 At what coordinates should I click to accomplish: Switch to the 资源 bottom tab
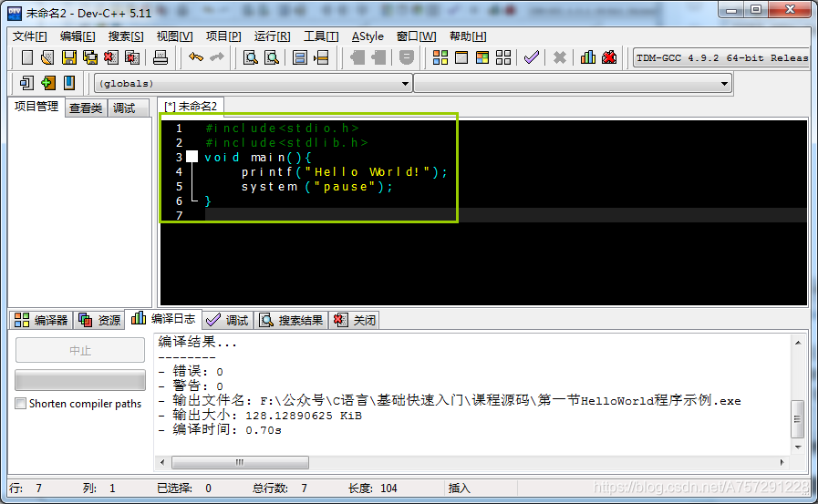tap(99, 320)
